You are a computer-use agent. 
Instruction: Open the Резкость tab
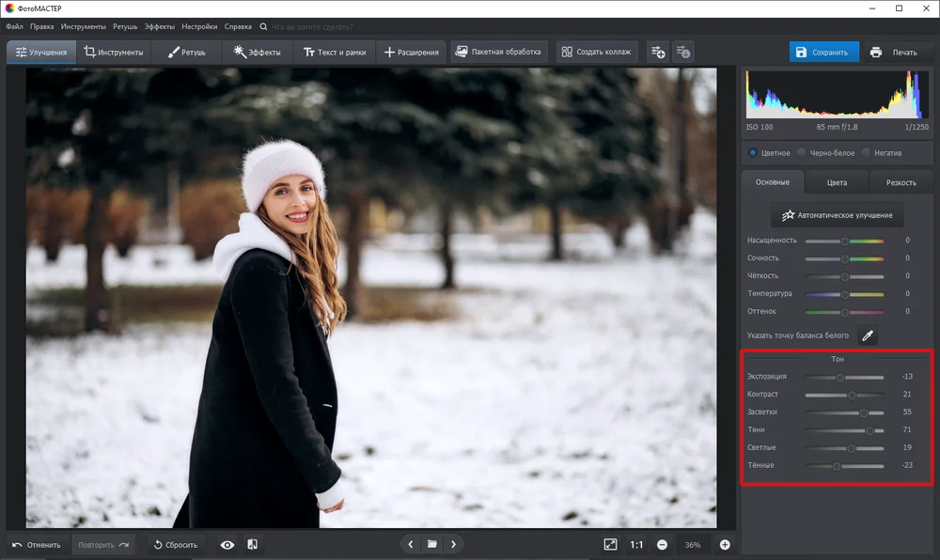pos(901,182)
